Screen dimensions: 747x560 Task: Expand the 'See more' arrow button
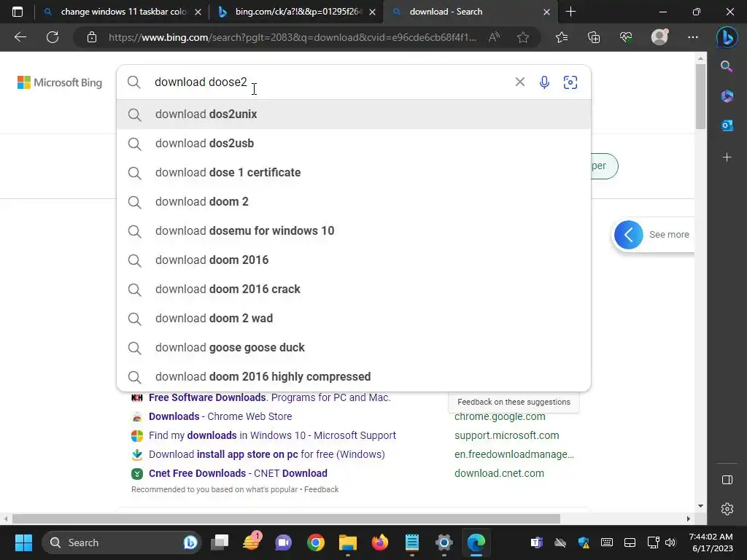[x=628, y=235]
